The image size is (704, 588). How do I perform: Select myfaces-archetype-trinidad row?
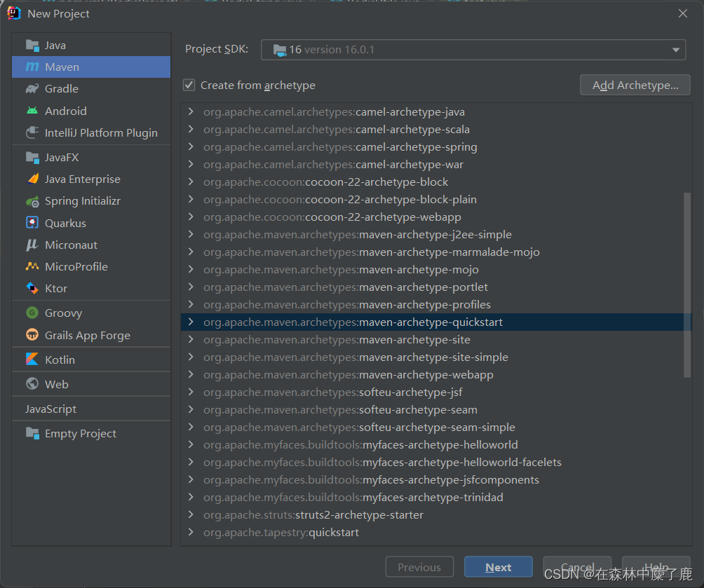pyautogui.click(x=436, y=497)
